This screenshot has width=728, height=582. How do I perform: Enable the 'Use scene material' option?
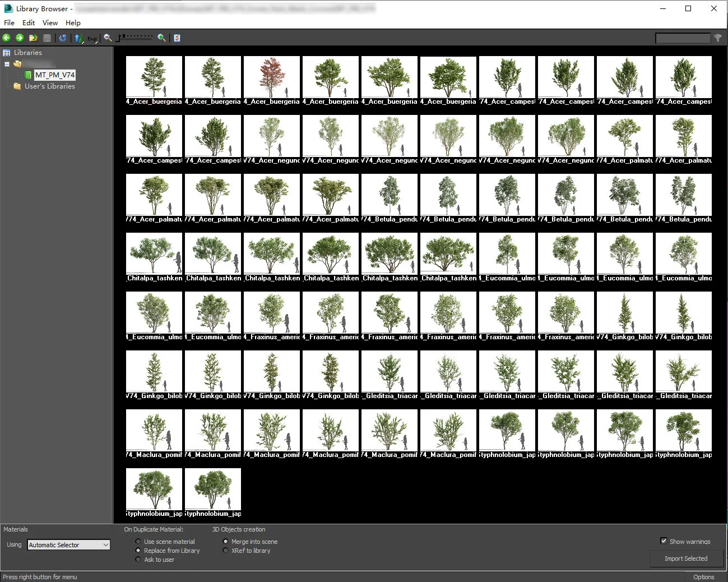pyautogui.click(x=138, y=541)
